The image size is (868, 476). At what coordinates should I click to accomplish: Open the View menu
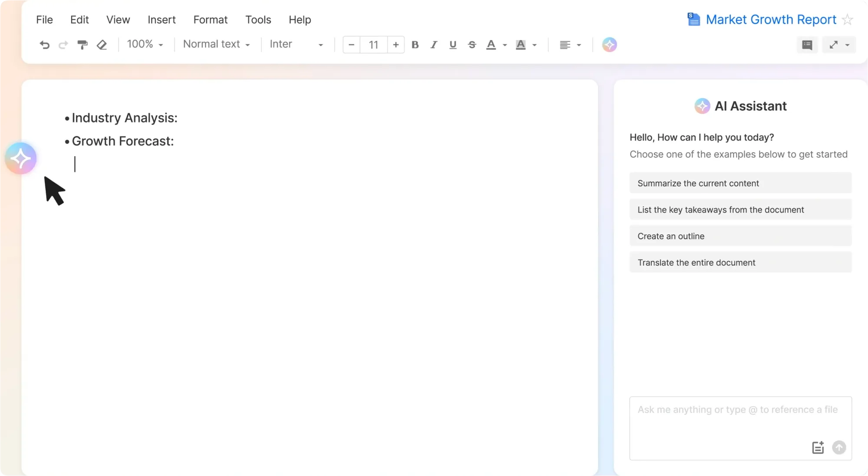coord(118,20)
